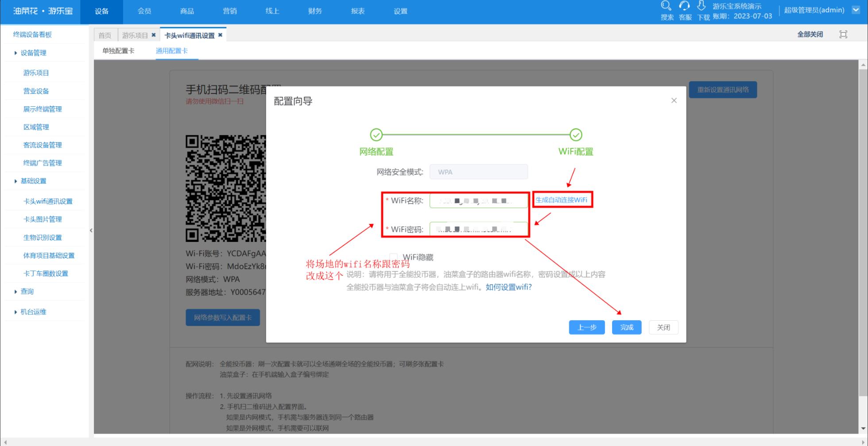
Task: Click the vertical scrollbar up arrow
Action: pos(864,65)
